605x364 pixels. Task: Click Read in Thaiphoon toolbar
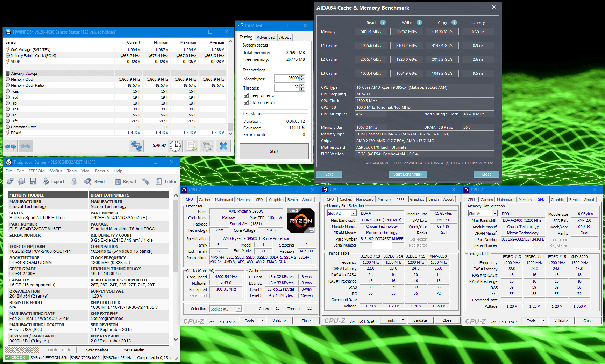pyautogui.click(x=94, y=181)
